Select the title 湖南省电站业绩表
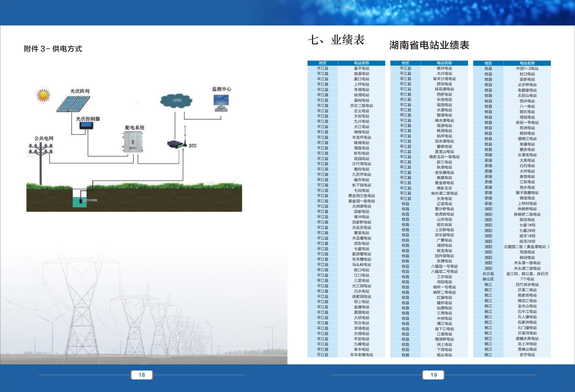This screenshot has height=392, width=575. point(429,45)
